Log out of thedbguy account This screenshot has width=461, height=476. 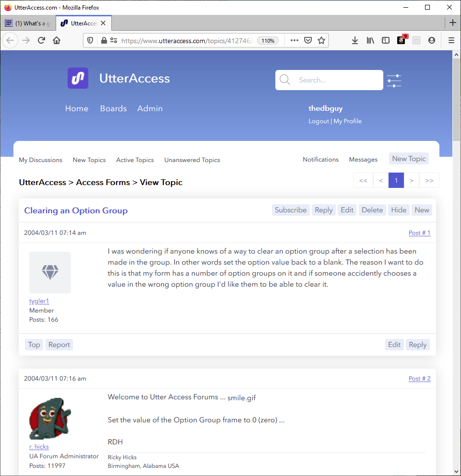point(319,121)
